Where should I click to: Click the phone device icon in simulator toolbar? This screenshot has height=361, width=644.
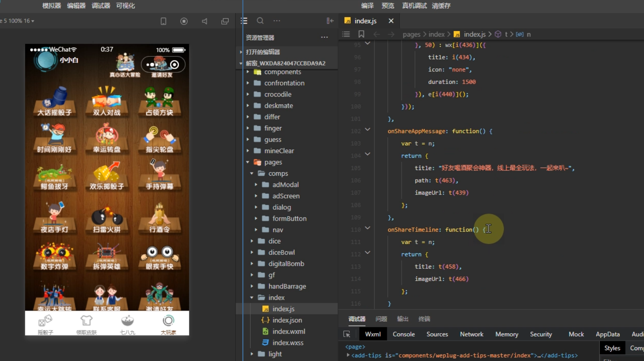[164, 21]
